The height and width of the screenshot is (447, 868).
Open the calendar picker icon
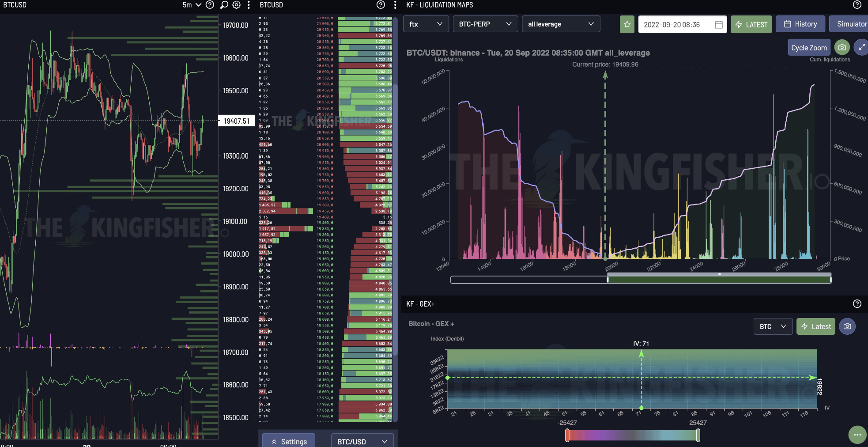tap(718, 25)
